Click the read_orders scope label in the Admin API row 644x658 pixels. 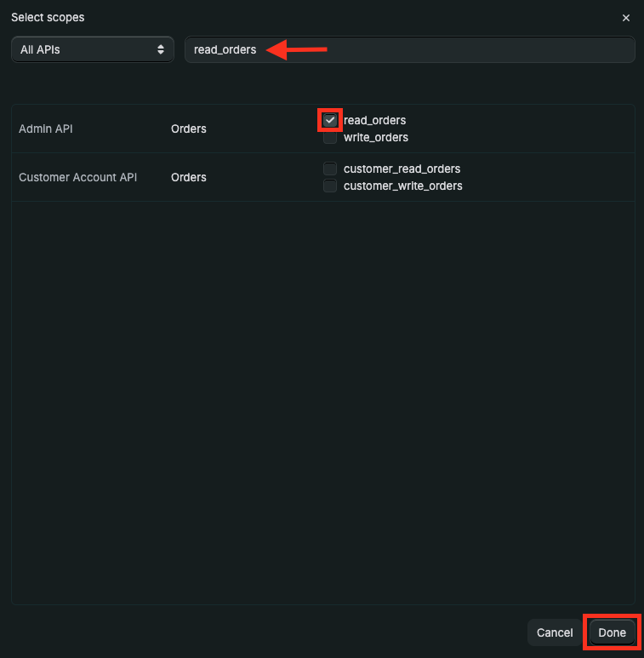(x=375, y=120)
